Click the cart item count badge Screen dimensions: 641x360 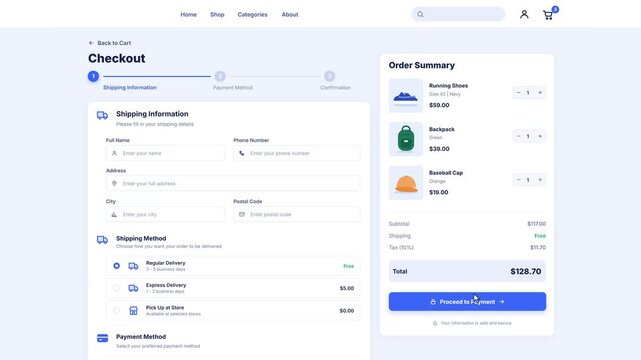[x=555, y=9]
